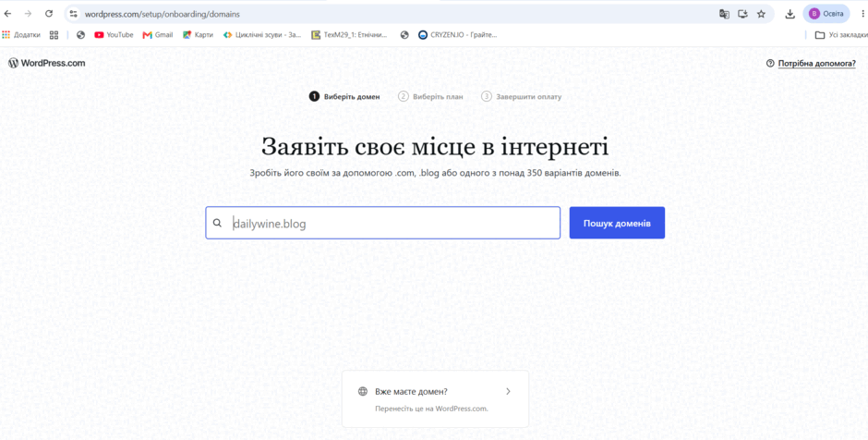868x440 pixels.
Task: Click the Пошук доменів button
Action: (617, 223)
